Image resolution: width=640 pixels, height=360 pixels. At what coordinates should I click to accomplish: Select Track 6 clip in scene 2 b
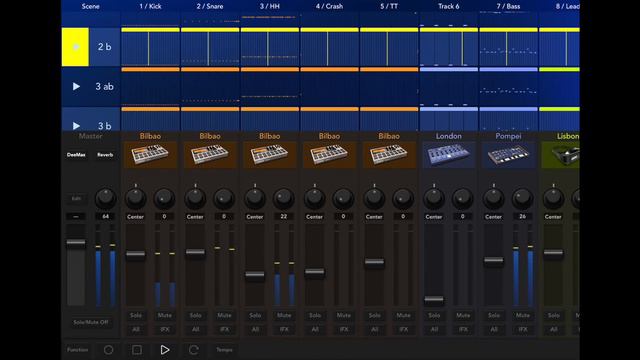tap(448, 47)
